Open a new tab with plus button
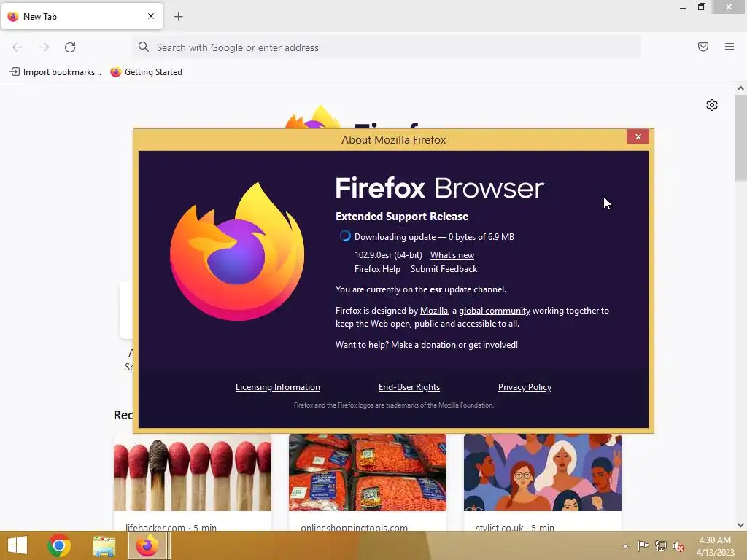The image size is (747, 560). (x=179, y=17)
